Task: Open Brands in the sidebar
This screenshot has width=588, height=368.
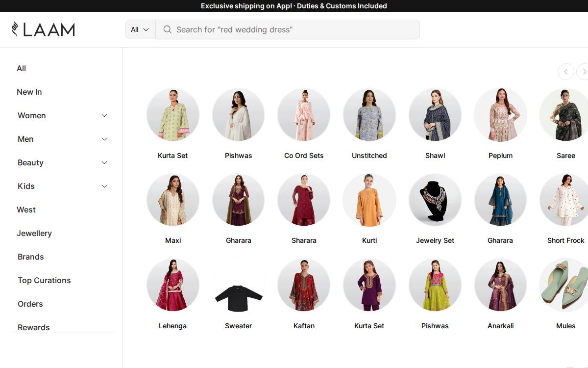Action: [x=30, y=257]
